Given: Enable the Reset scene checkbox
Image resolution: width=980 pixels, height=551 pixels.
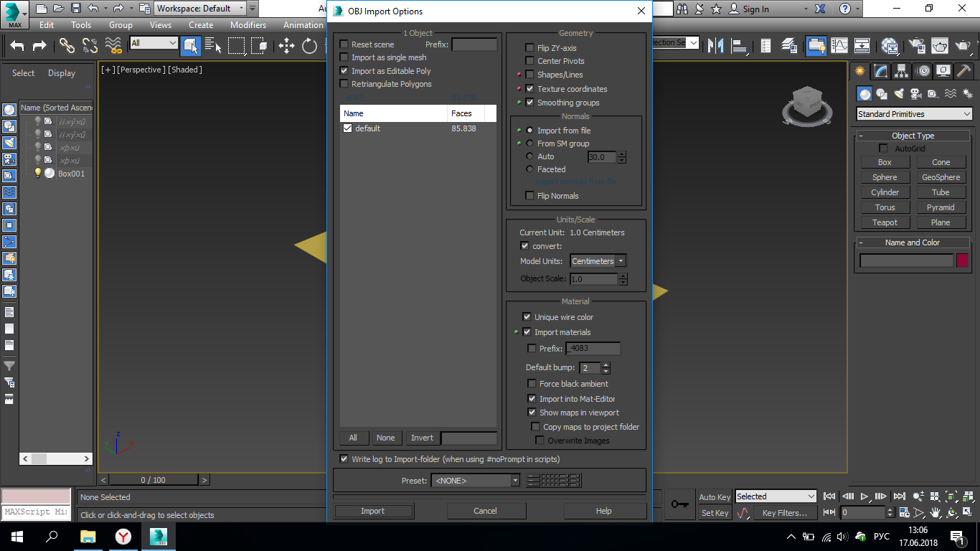Looking at the screenshot, I should point(344,44).
